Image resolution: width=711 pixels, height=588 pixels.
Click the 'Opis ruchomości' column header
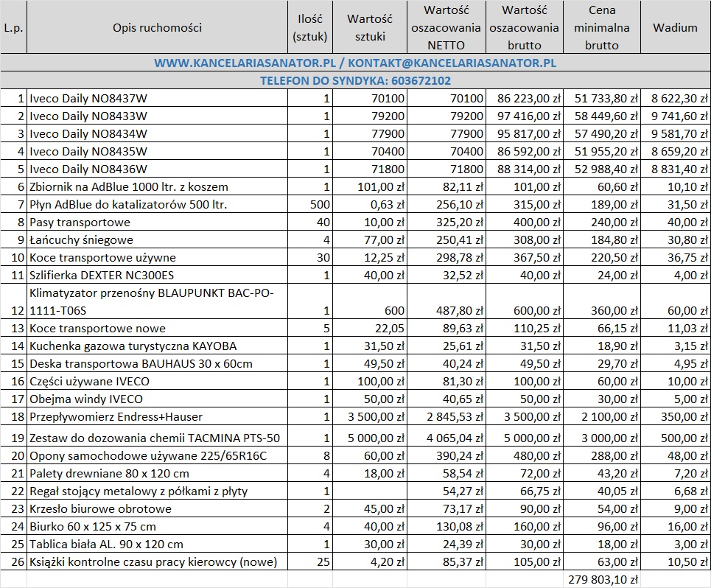157,28
